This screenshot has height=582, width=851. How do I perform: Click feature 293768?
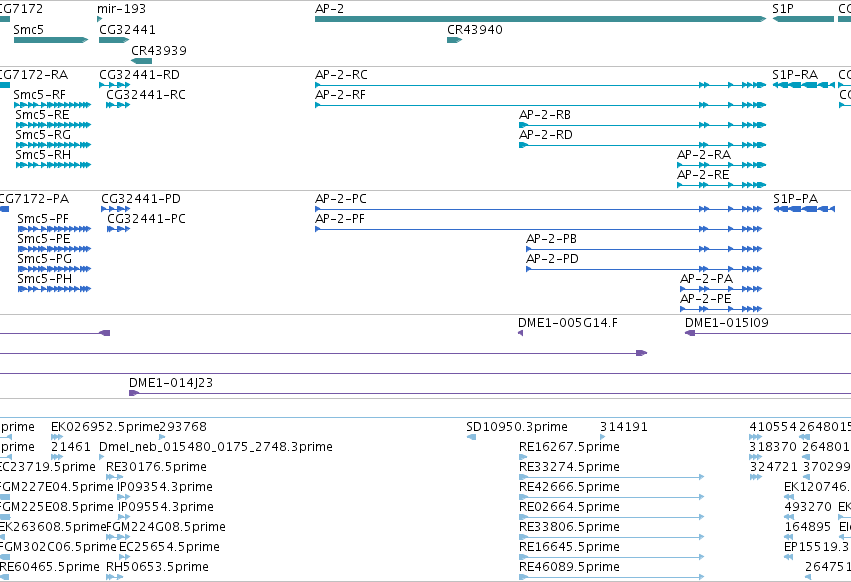pos(183,427)
